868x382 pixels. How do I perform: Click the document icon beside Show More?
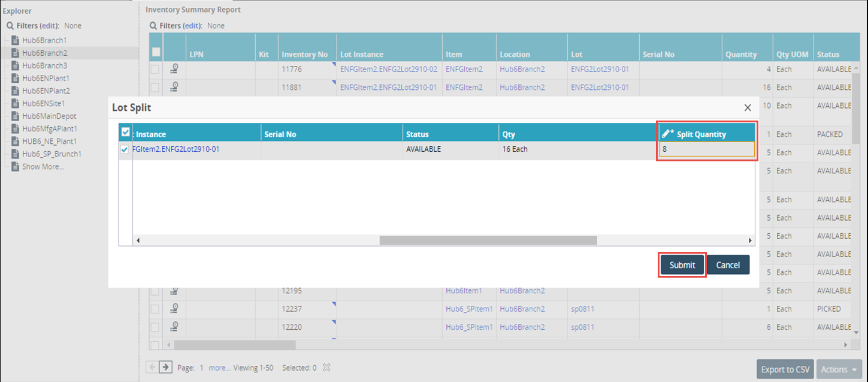click(16, 166)
